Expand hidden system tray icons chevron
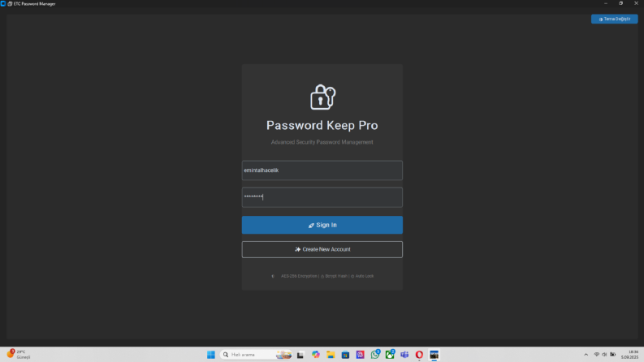Viewport: 644px width, 362px height. (x=586, y=355)
